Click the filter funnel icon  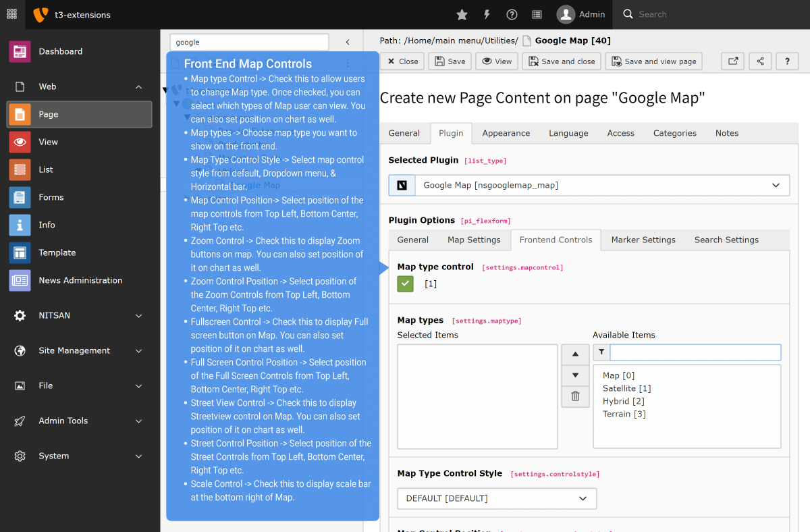601,352
